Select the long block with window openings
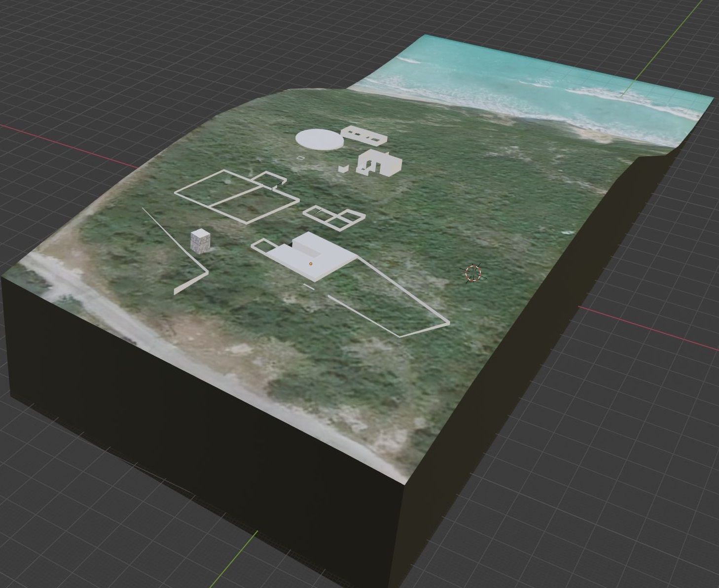This screenshot has width=719, height=588. click(364, 135)
